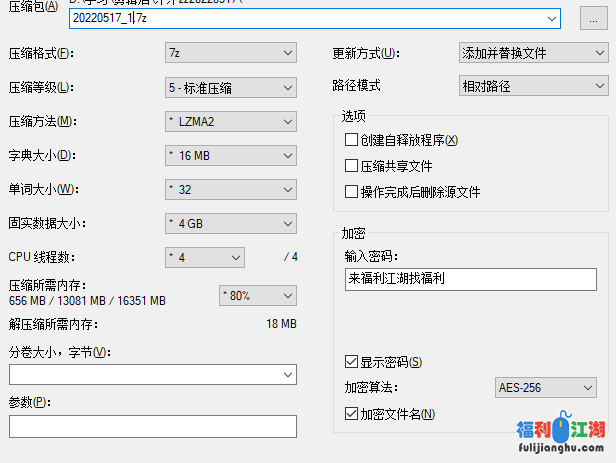Enable the 压缩共享文件 checkbox
The height and width of the screenshot is (463, 616).
pyautogui.click(x=351, y=166)
